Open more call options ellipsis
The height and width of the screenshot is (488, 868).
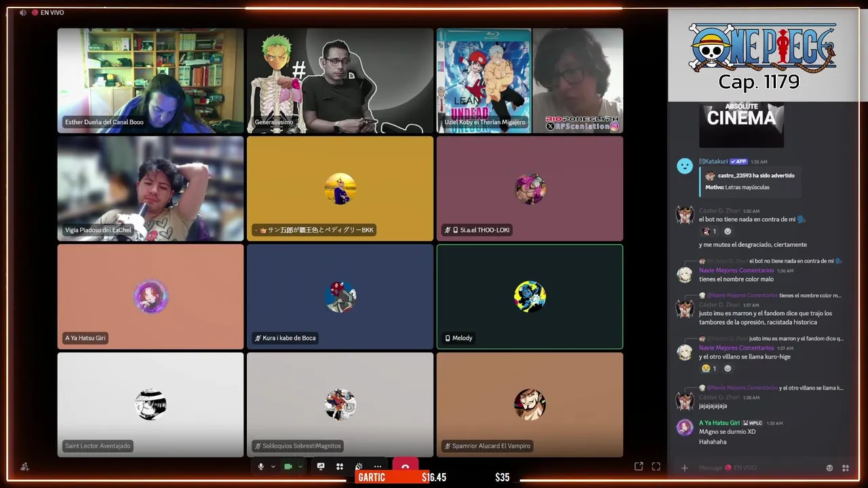(x=378, y=466)
